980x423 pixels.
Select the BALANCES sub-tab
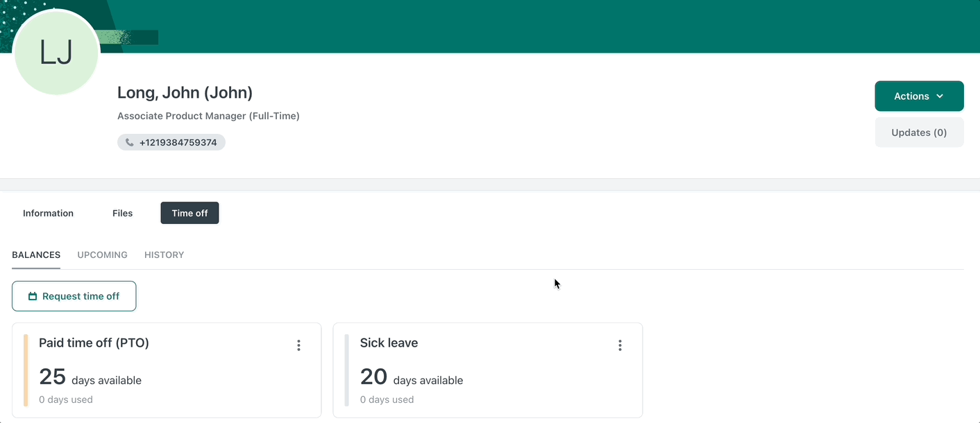point(36,255)
